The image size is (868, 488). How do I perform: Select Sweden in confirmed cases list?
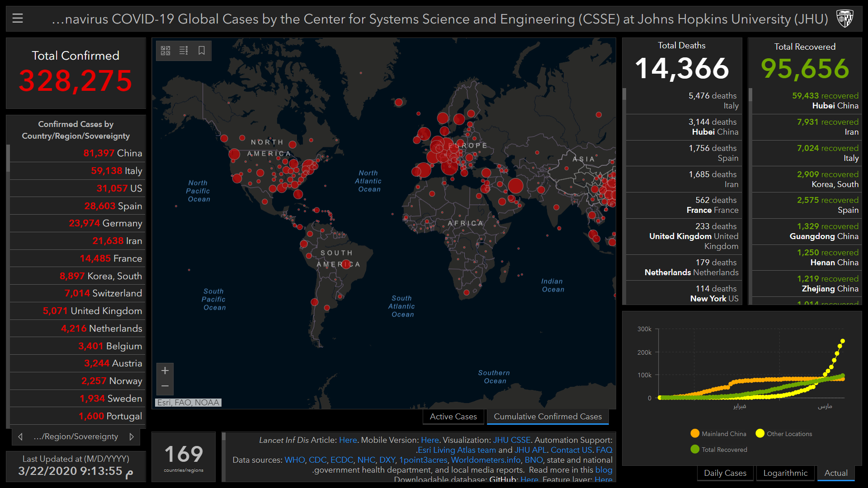(77, 399)
